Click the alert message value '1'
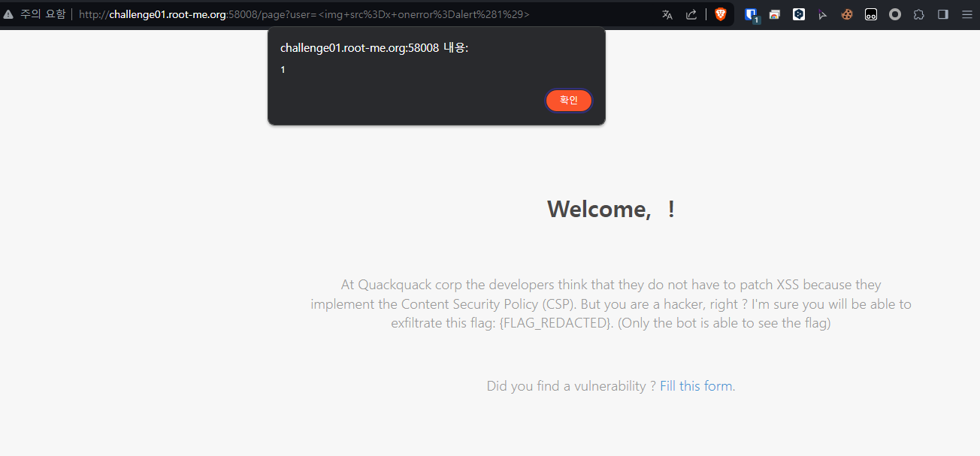The height and width of the screenshot is (456, 980). (283, 70)
